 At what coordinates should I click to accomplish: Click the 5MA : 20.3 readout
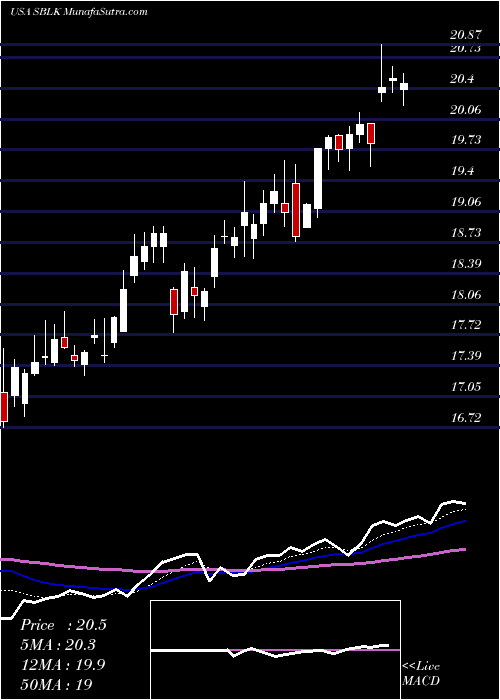58,645
